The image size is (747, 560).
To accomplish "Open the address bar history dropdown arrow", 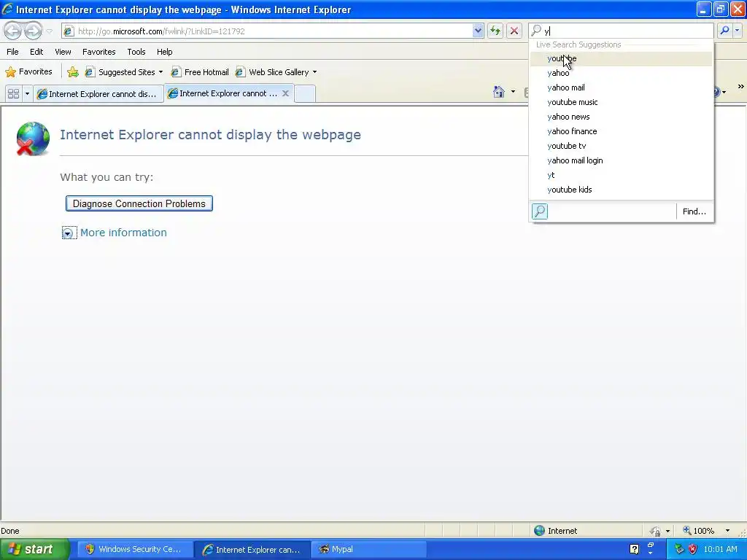I will point(478,31).
